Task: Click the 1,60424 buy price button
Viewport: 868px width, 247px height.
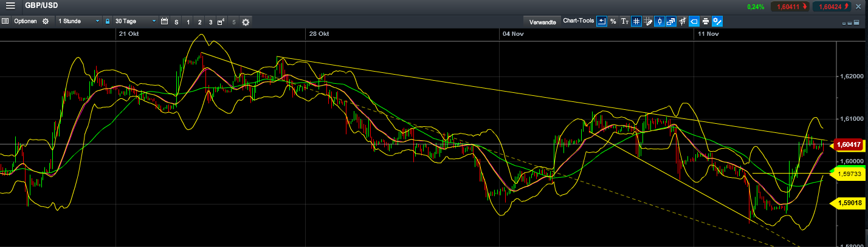Action: [x=832, y=7]
